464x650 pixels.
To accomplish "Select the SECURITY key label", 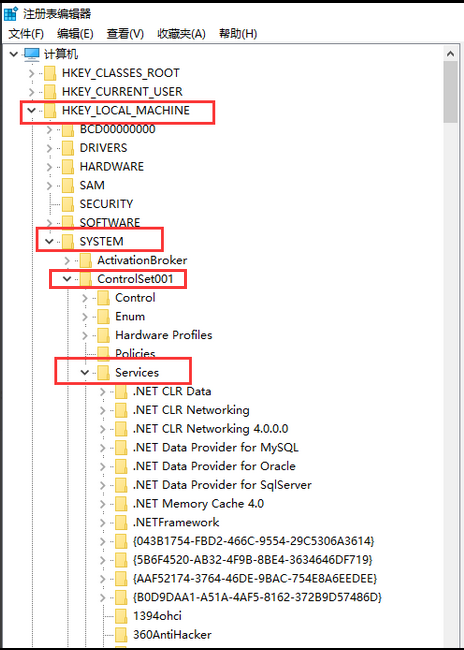I will pyautogui.click(x=106, y=204).
